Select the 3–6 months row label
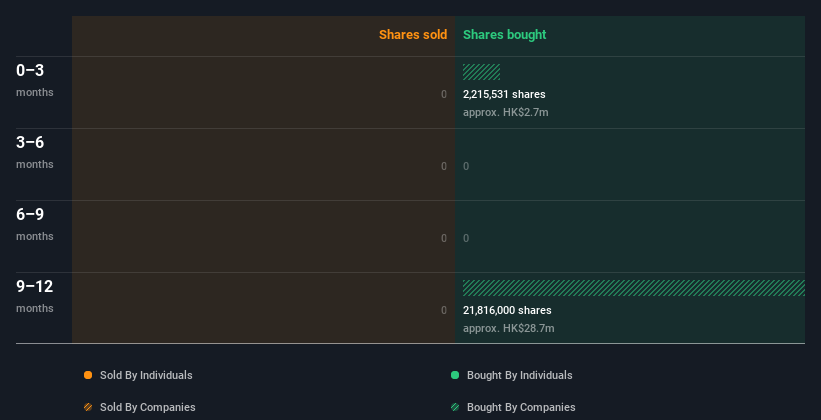The height and width of the screenshot is (420, 821). point(35,152)
